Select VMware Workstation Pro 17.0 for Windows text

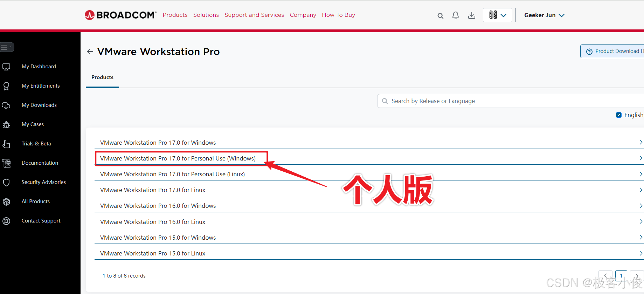pos(158,143)
